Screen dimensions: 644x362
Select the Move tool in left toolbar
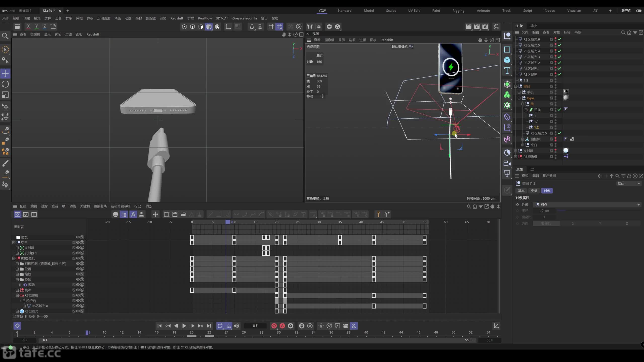click(5, 74)
